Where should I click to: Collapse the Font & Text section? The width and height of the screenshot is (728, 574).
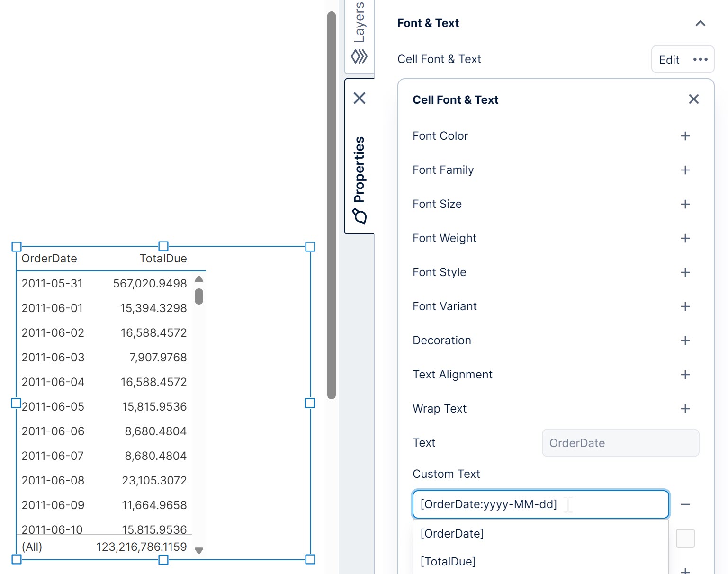[700, 23]
